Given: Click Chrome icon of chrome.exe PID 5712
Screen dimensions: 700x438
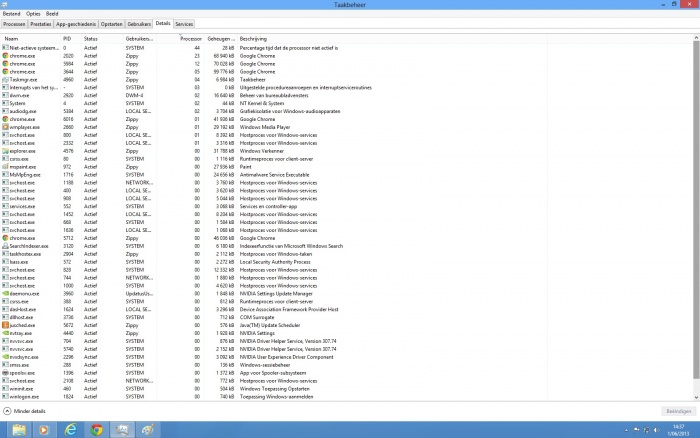Looking at the screenshot, I should [5, 238].
